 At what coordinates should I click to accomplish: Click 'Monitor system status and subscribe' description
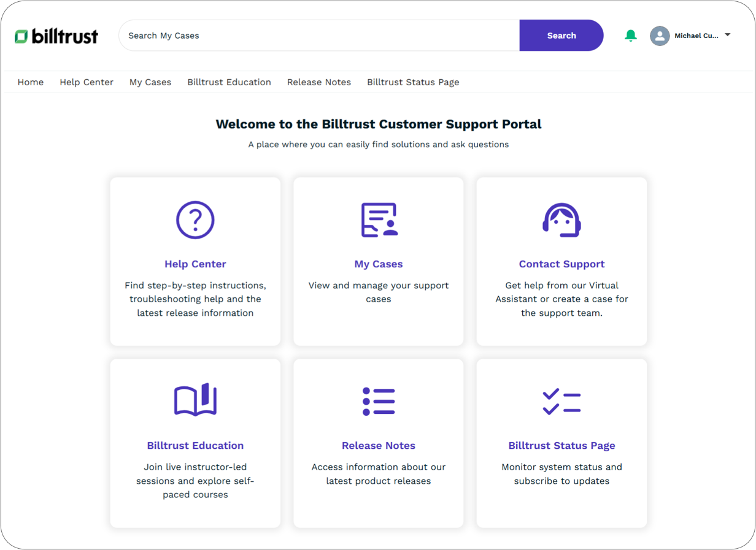pos(561,474)
